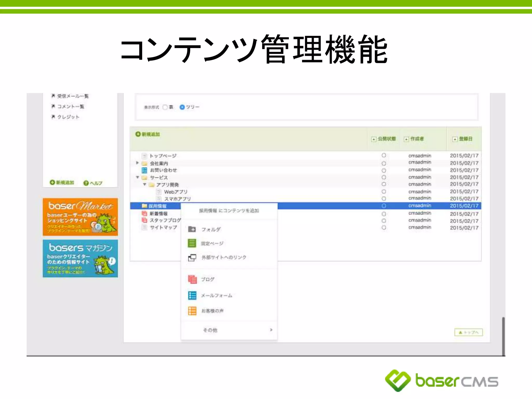
Task: Sort by 登録日 column header
Action: [465, 139]
